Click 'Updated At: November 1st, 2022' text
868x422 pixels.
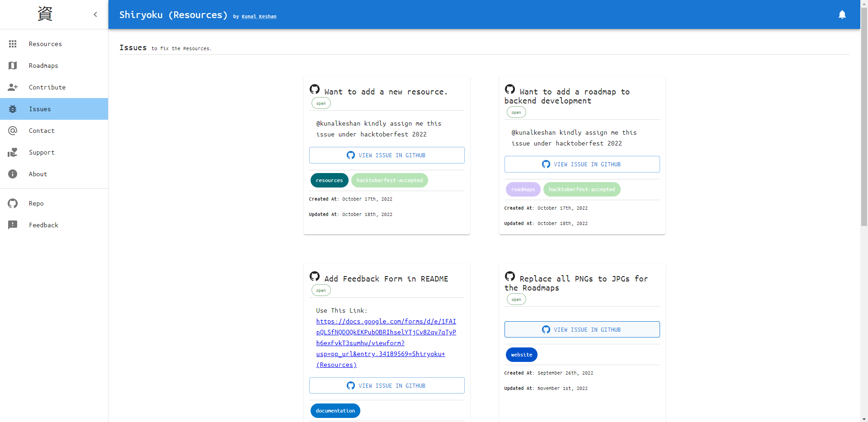tap(546, 389)
